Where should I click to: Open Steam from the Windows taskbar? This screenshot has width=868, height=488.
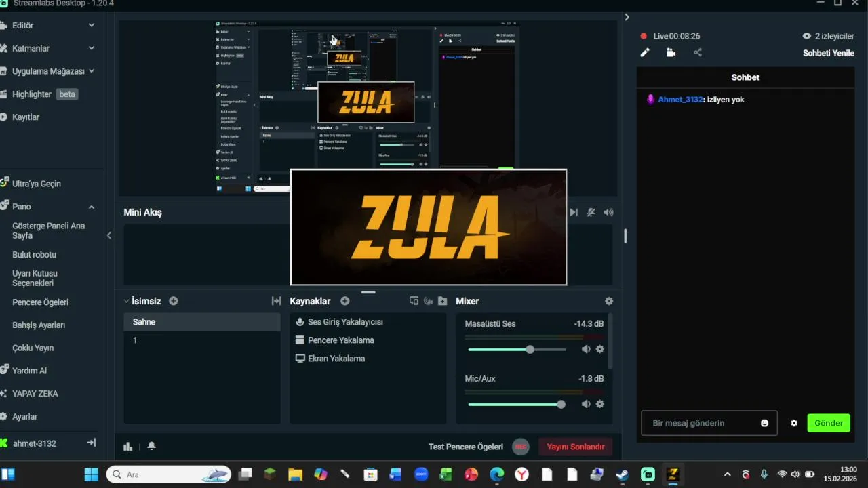(x=622, y=474)
